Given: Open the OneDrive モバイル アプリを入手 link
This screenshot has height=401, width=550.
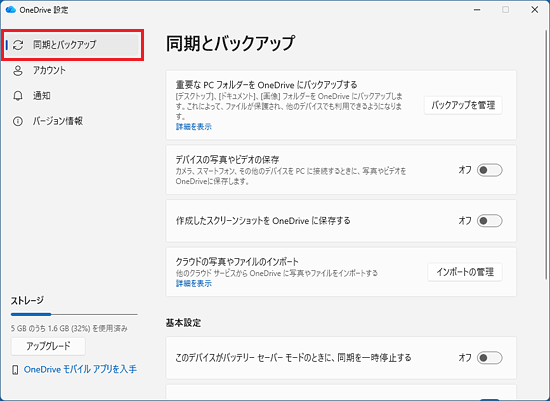Looking at the screenshot, I should coord(80,369).
